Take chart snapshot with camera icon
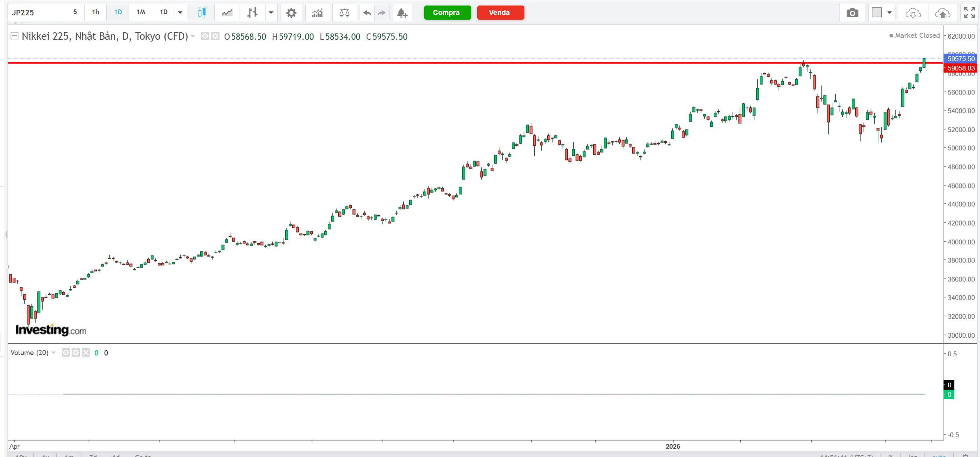980x457 pixels. (852, 13)
